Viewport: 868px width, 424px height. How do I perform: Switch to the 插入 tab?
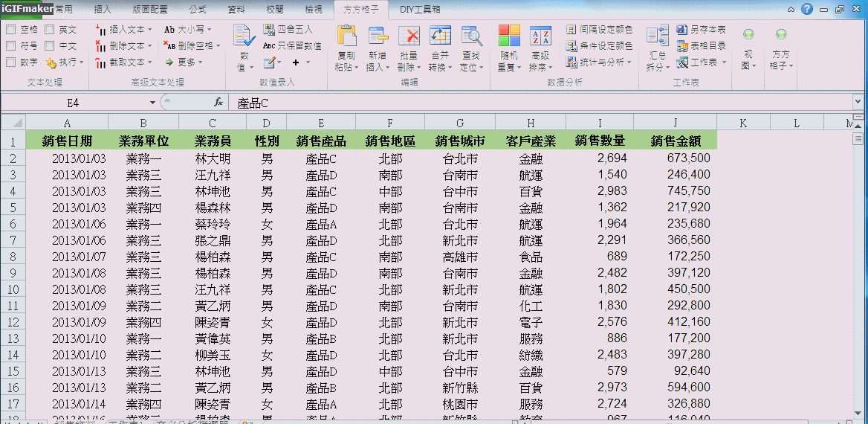tap(102, 10)
